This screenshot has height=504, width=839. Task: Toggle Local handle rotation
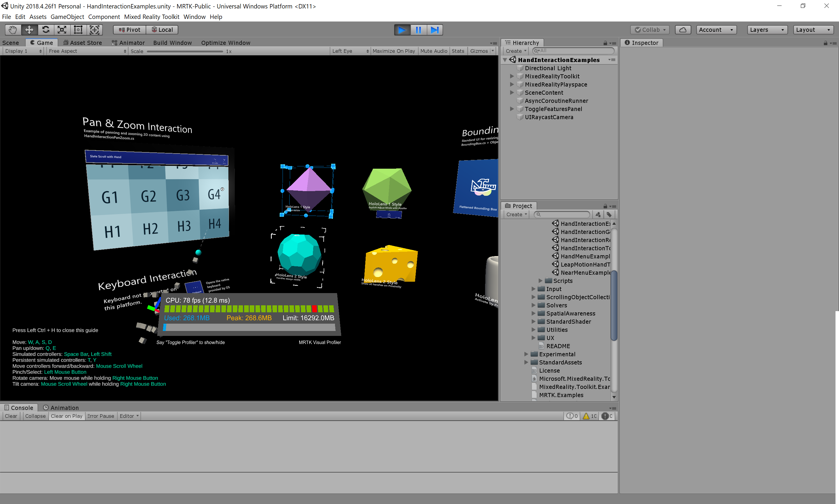162,29
